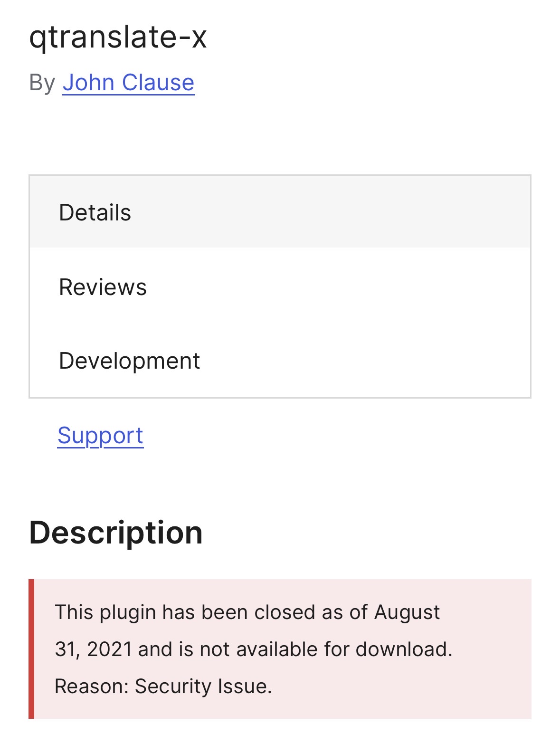The width and height of the screenshot is (560, 753).
Task: Click the word 'Clause' in the author link
Action: tap(158, 83)
